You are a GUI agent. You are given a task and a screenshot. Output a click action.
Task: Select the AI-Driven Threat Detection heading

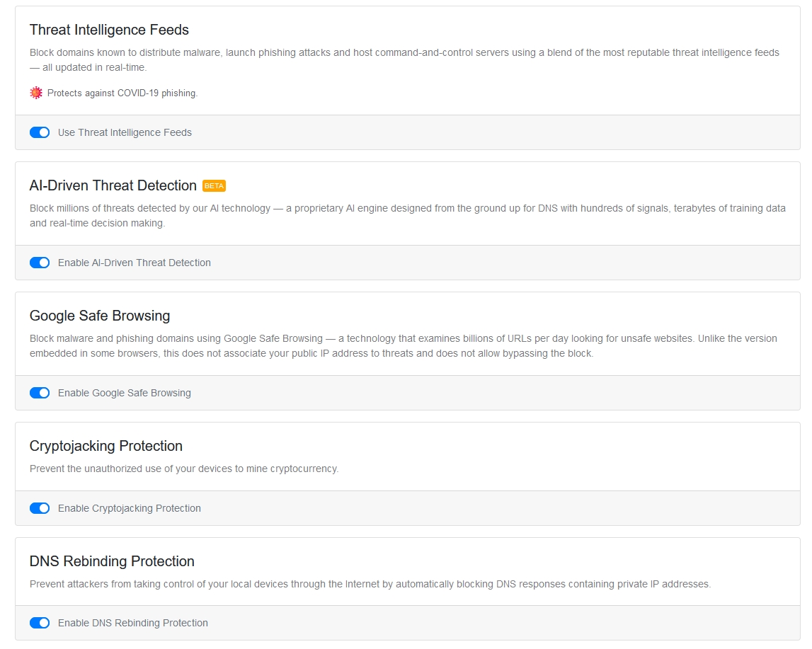pos(113,185)
